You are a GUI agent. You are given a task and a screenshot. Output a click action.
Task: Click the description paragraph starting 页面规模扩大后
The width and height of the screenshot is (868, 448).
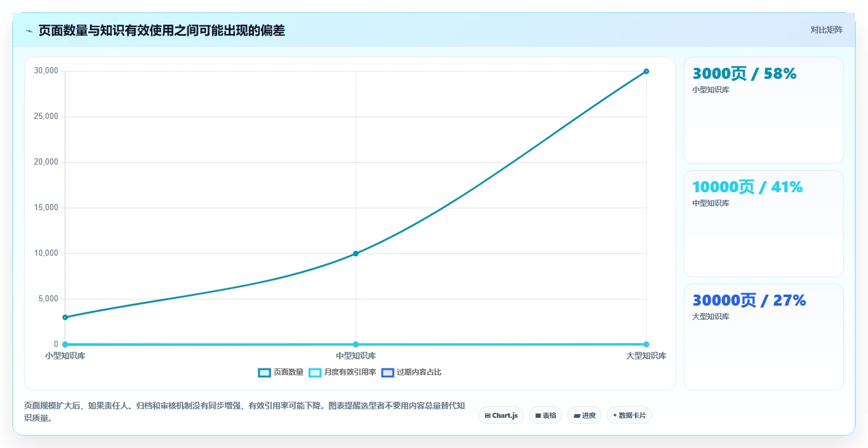click(245, 412)
